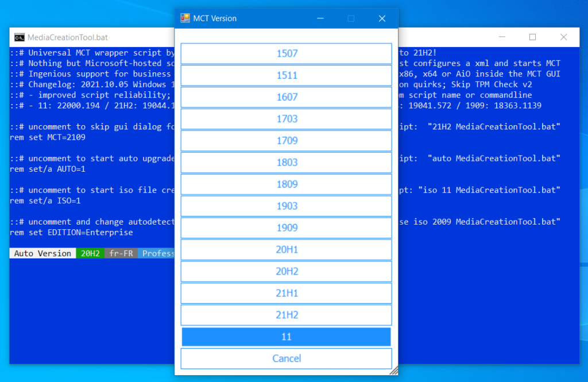Choose the 1909 release option
This screenshot has width=588, height=382.
(286, 228)
